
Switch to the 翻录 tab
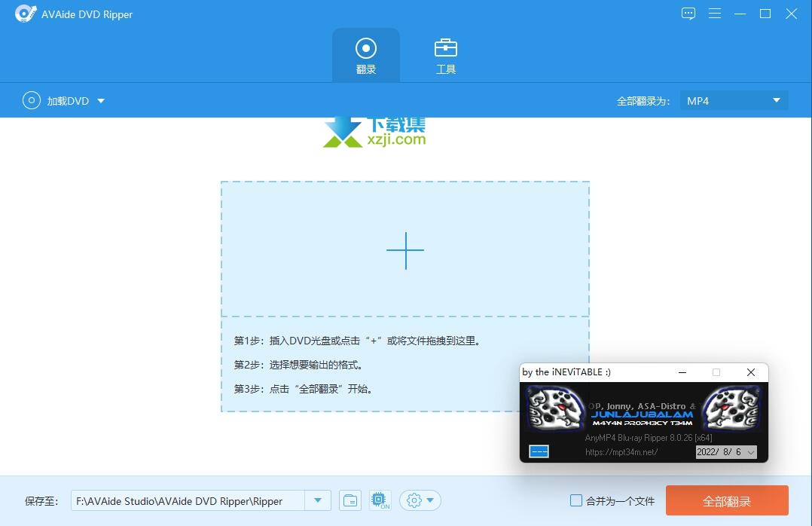(x=365, y=56)
